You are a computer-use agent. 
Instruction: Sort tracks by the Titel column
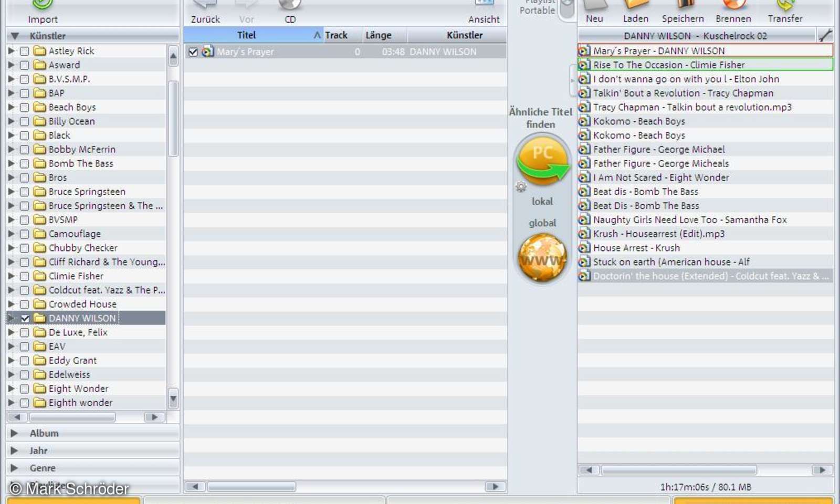[246, 35]
